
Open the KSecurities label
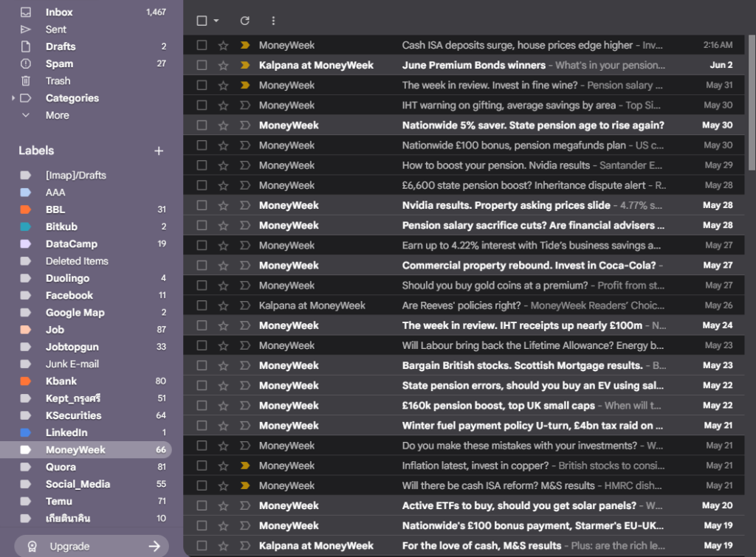[86, 415]
